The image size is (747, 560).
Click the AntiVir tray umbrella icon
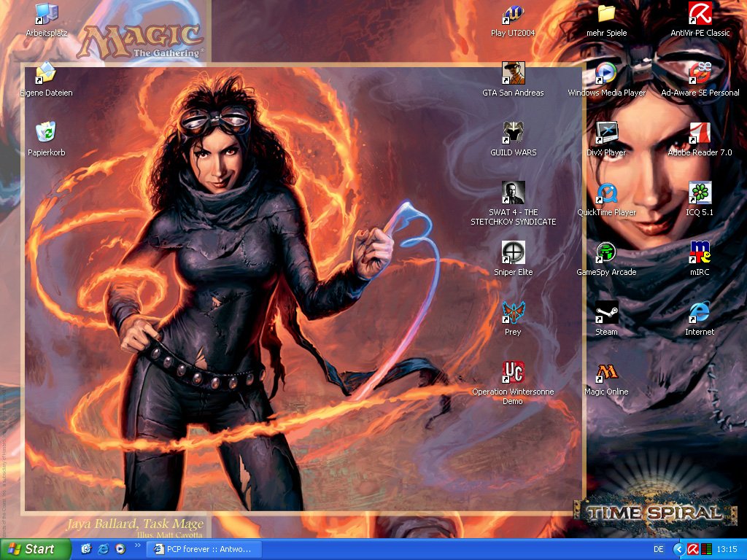693,549
